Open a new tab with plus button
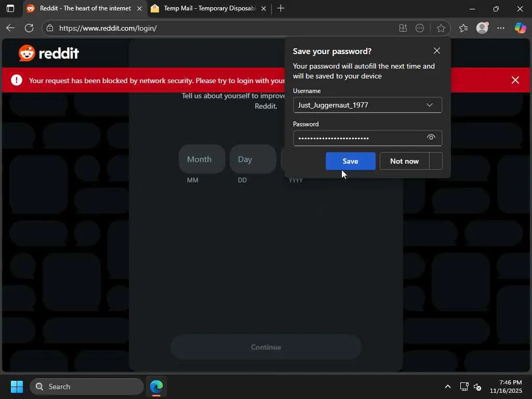Viewport: 532px width, 399px height. click(x=281, y=8)
